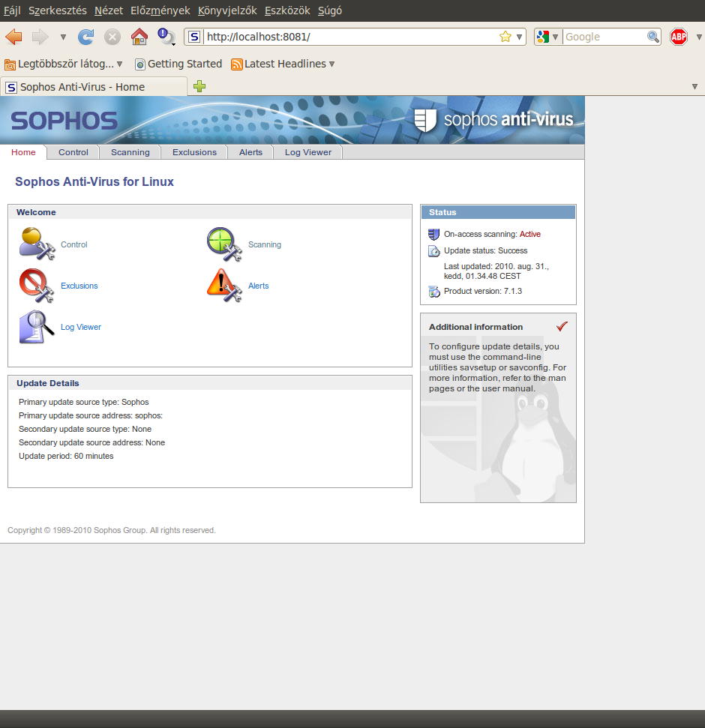Open the Log Viewer link in Welcome panel
Image resolution: width=705 pixels, height=728 pixels.
(81, 328)
